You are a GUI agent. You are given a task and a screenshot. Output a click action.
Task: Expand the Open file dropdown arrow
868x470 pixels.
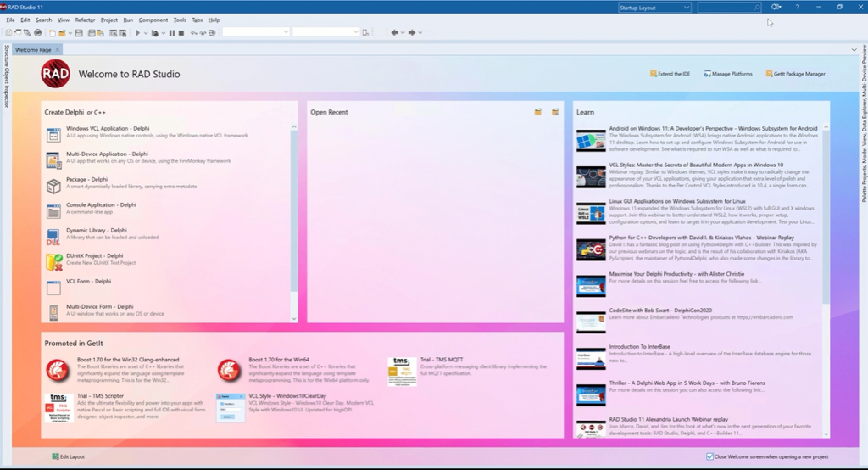(x=70, y=33)
